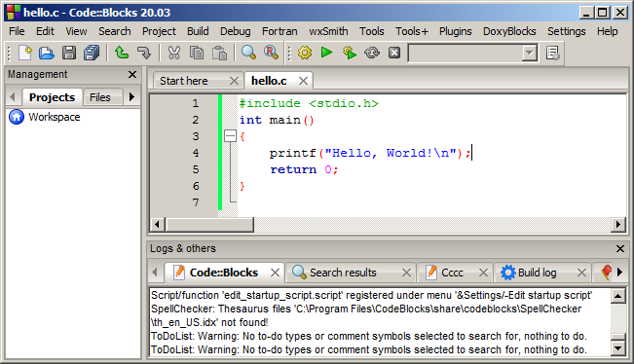Click the editor scroll right arrow

(618, 224)
